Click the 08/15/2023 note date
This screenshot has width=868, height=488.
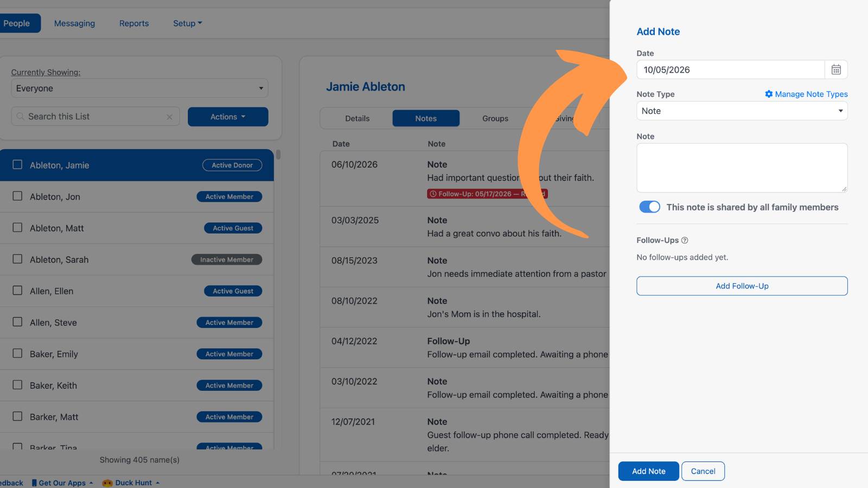tap(354, 260)
